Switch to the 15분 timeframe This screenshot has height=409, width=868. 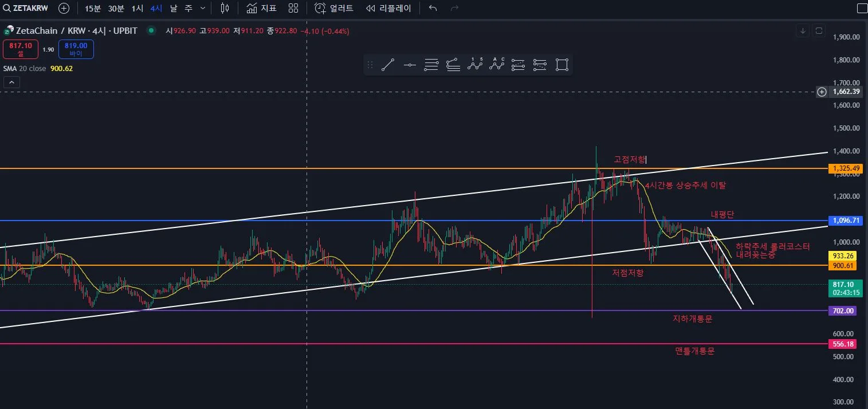pos(93,9)
